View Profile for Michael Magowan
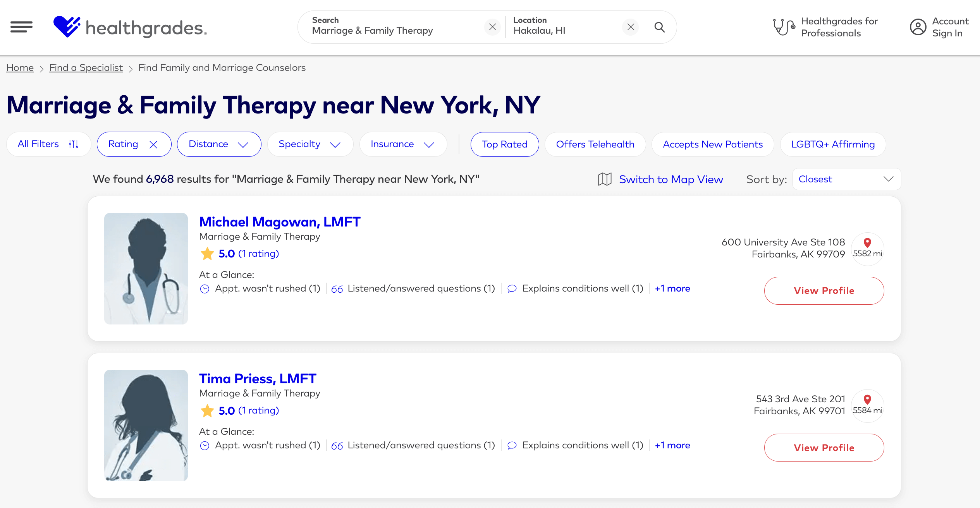Viewport: 980px width, 508px height. 824,291
